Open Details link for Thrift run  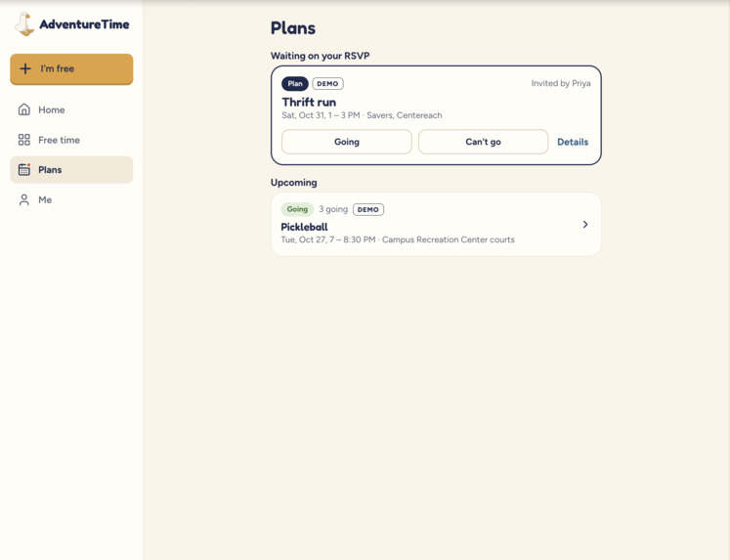573,142
